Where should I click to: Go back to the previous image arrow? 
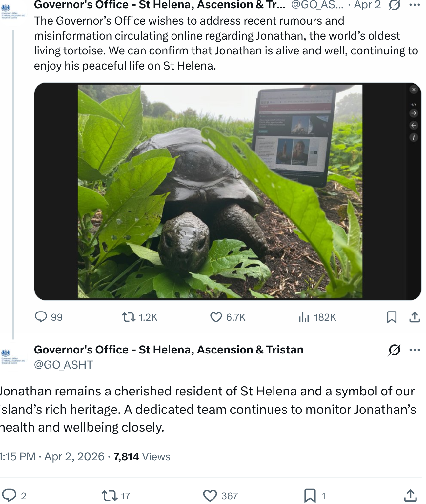point(414,125)
